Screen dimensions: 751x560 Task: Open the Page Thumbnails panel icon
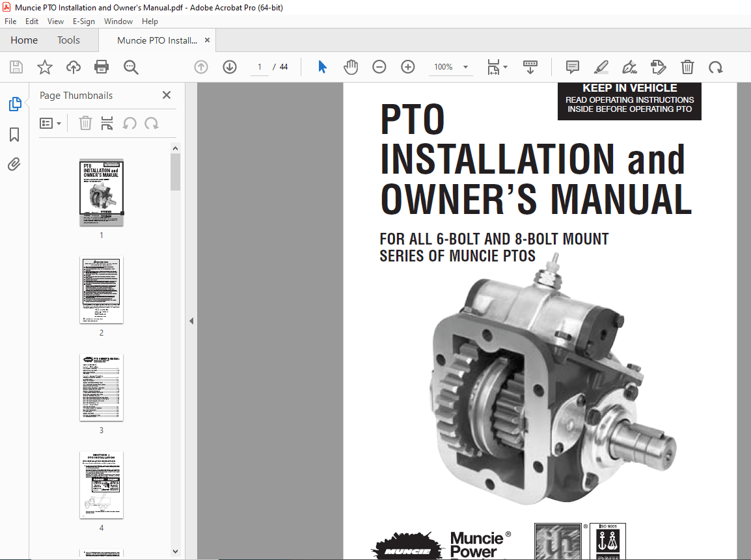14,103
